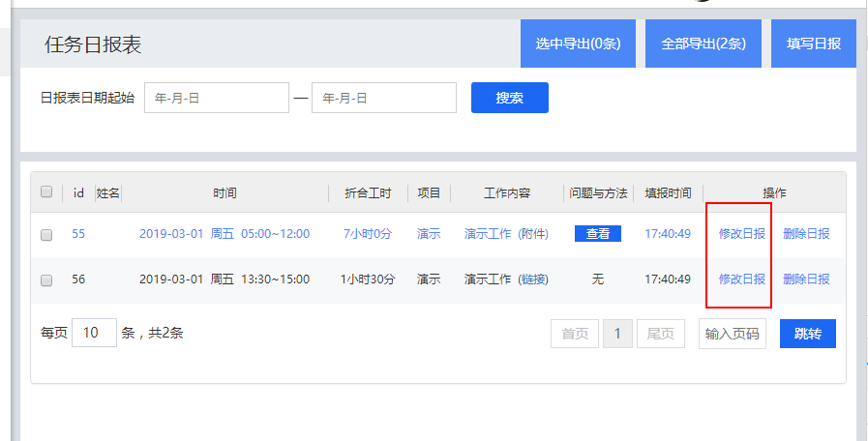868x441 pixels.
Task: Click the time cell 13:30~15:00
Action: coord(275,279)
